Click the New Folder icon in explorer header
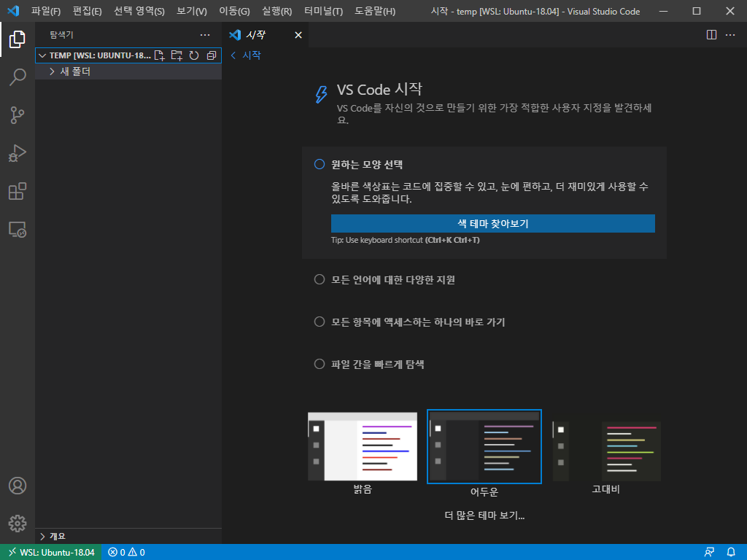Screen dimensions: 747x560 pos(177,55)
